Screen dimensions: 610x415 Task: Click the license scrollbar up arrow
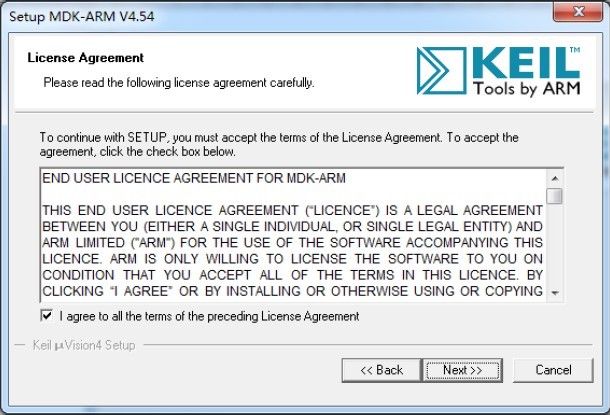(554, 178)
